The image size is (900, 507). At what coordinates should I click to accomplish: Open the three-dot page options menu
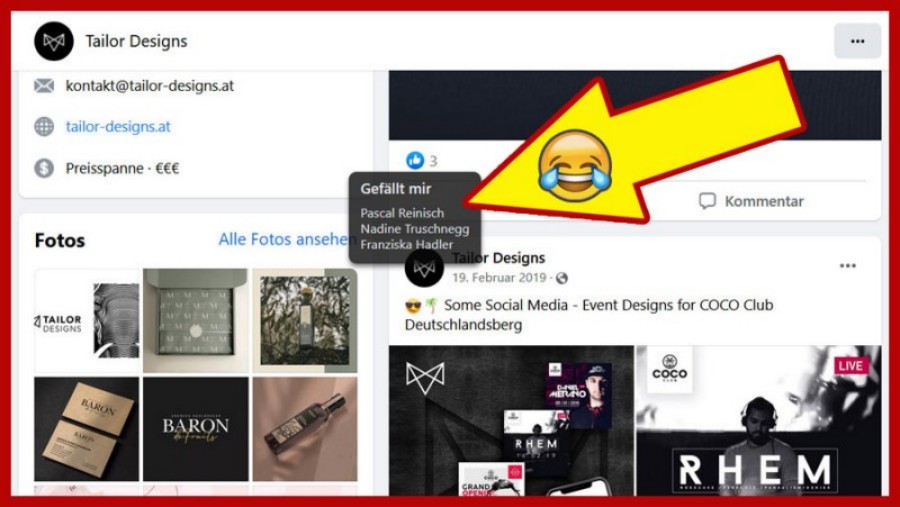(857, 41)
